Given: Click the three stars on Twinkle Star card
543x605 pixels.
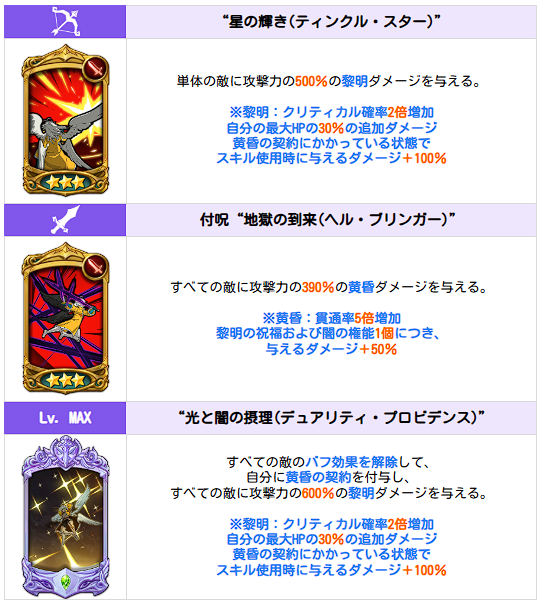Looking at the screenshot, I should (66, 181).
